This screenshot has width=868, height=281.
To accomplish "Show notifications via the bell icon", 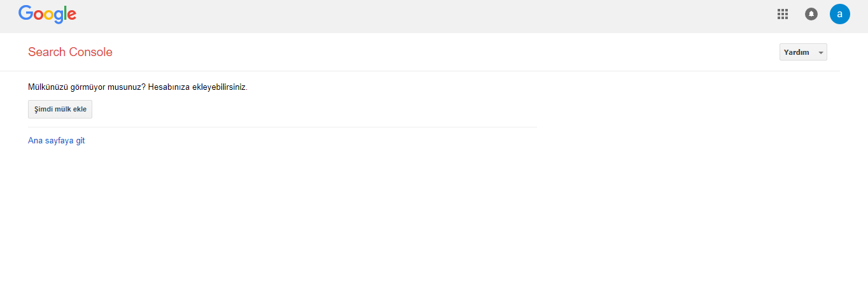I will click(811, 14).
